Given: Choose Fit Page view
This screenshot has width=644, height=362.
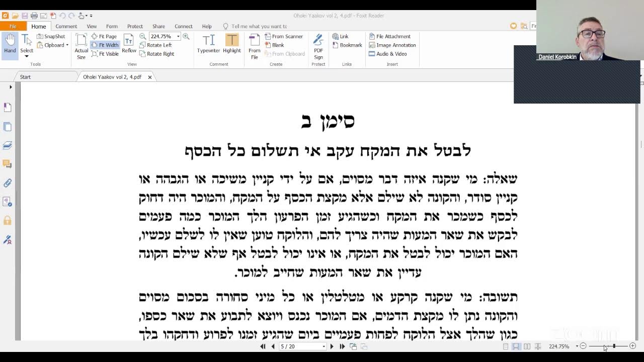Looking at the screenshot, I should click(x=104, y=36).
